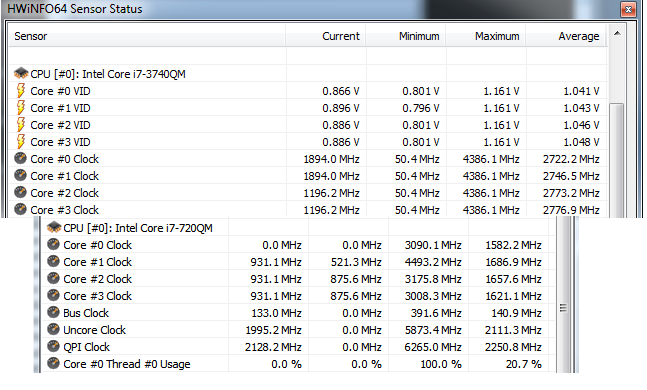
Task: Select the CPU [#0]: Intel Core i7-3740QM row
Action: [307, 74]
